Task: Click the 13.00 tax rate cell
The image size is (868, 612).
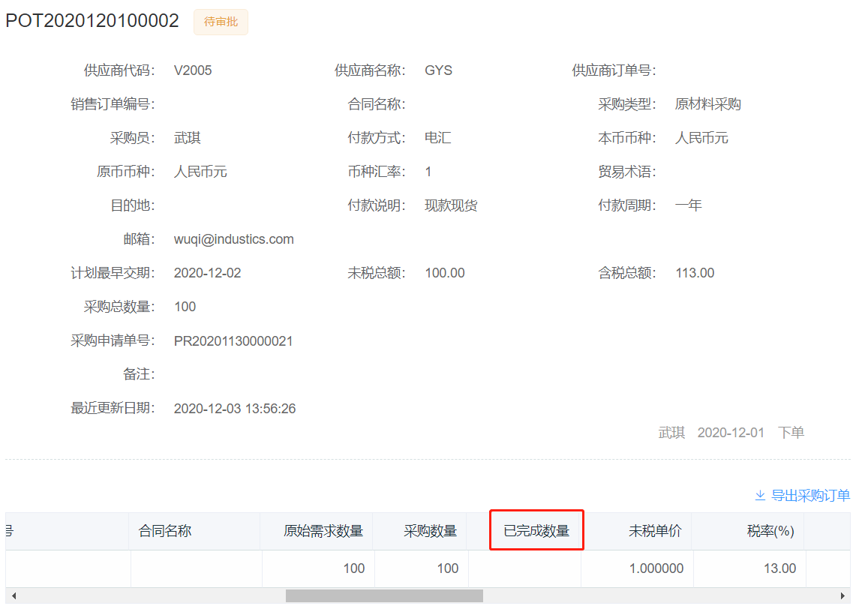Action: 779,568
